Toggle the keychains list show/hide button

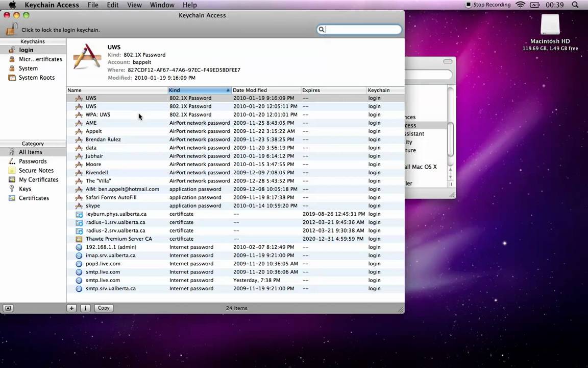[x=8, y=308]
